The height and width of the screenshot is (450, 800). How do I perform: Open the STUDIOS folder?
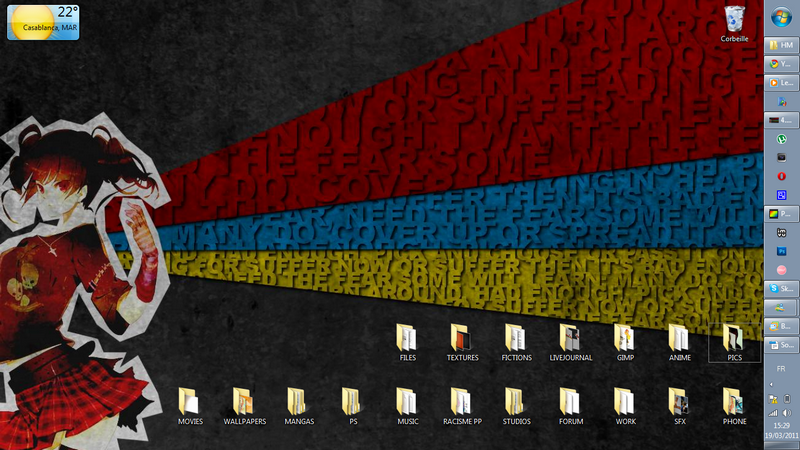516,407
